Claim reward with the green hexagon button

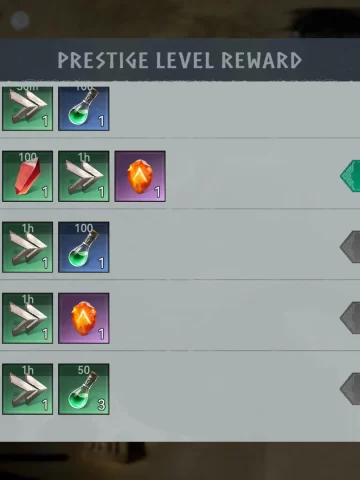point(350,176)
